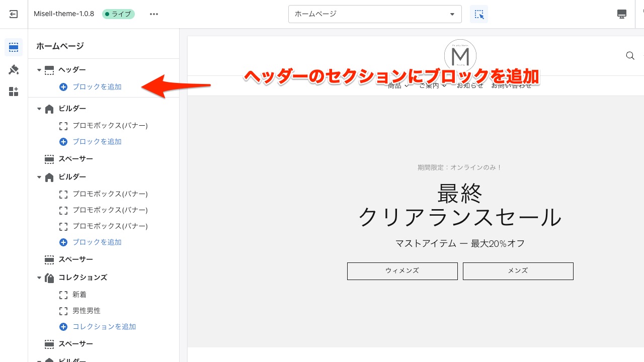Click the search magnifier in store preview

point(630,56)
